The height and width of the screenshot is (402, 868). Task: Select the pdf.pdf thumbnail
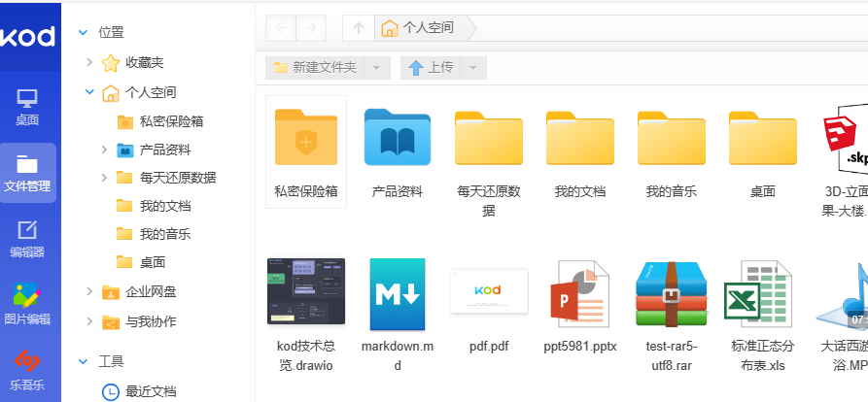489,291
